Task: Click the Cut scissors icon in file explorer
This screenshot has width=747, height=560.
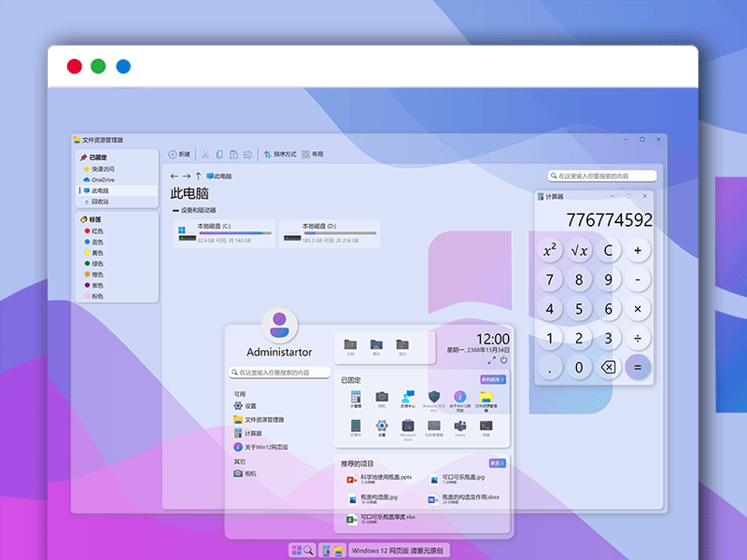Action: tap(205, 154)
